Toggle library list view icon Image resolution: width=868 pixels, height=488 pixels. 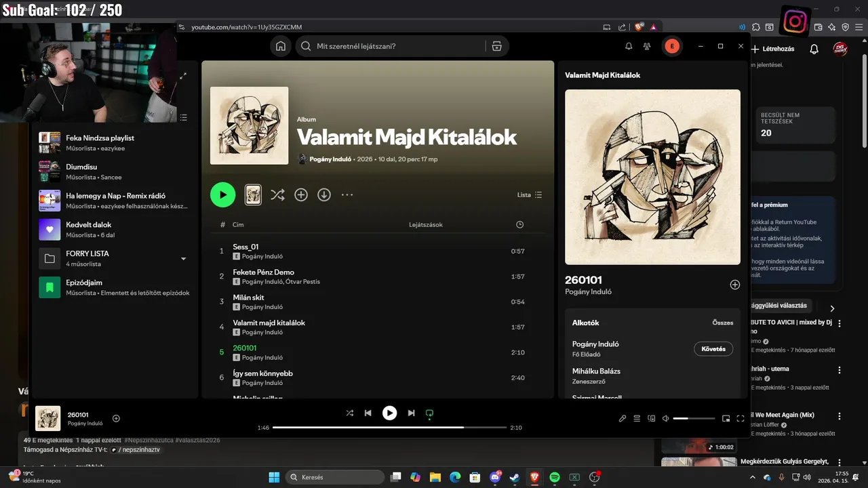point(184,117)
